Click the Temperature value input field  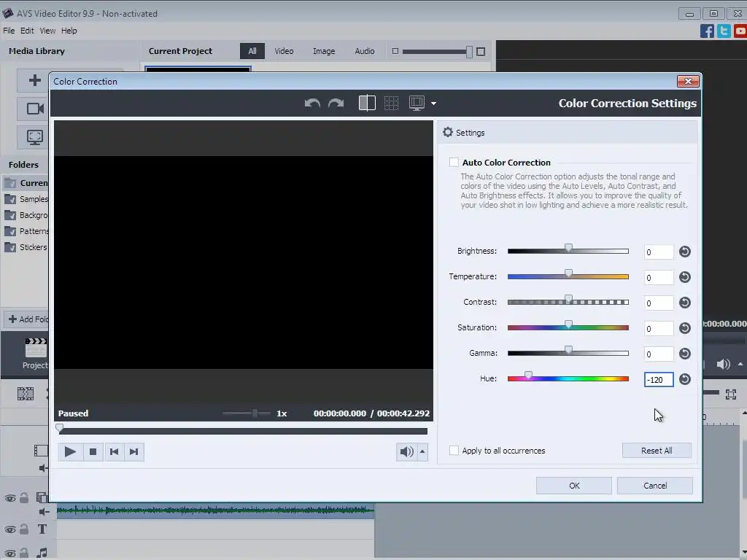[659, 278]
